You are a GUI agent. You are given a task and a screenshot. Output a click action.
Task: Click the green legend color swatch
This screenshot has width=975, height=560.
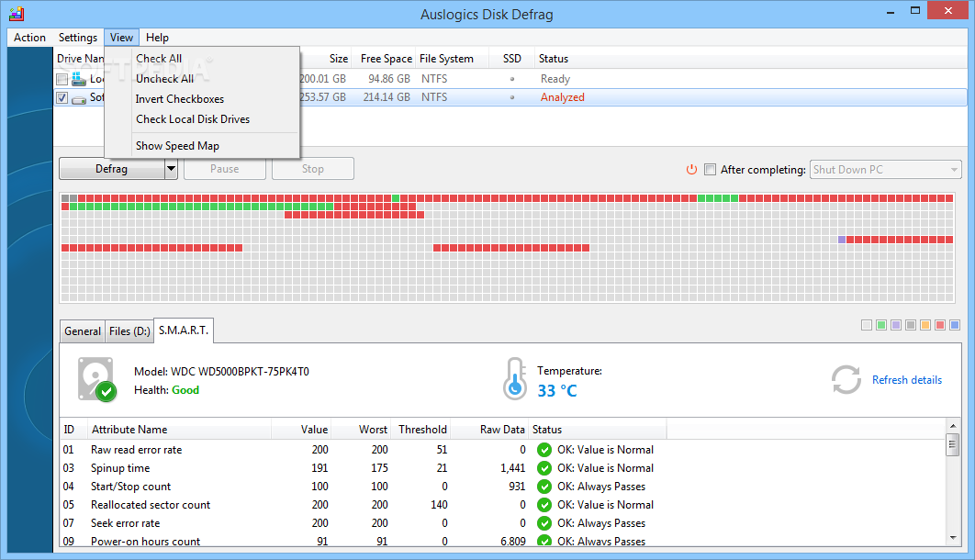click(881, 325)
